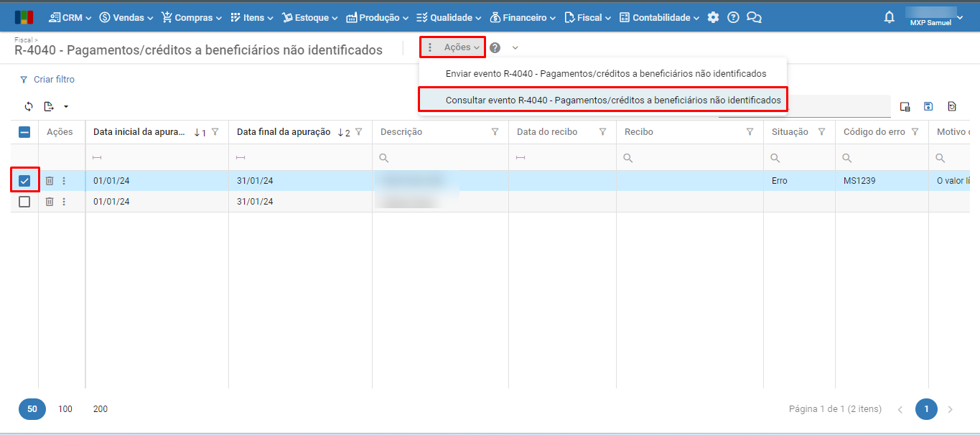Screen dimensions: 980x435
Task: Open the three-dot menu of the first row
Action: point(64,181)
